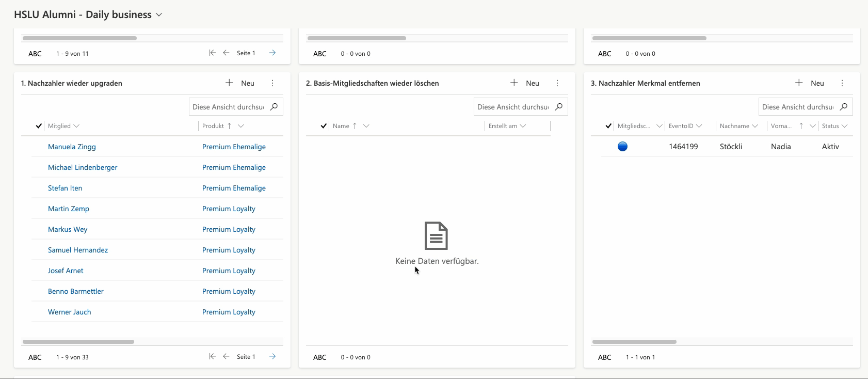Viewport: 868px width, 379px height.
Task: Open Premium Loyalty product for Martin Zemp
Action: 229,209
